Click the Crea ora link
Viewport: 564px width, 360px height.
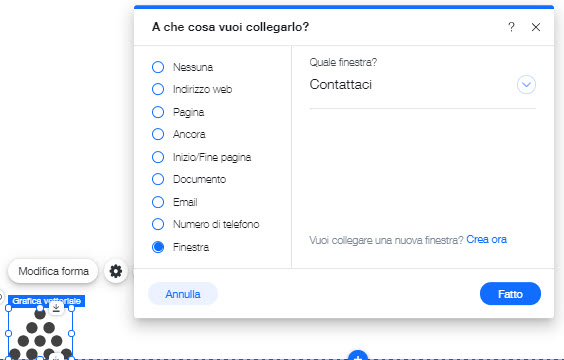[486, 240]
